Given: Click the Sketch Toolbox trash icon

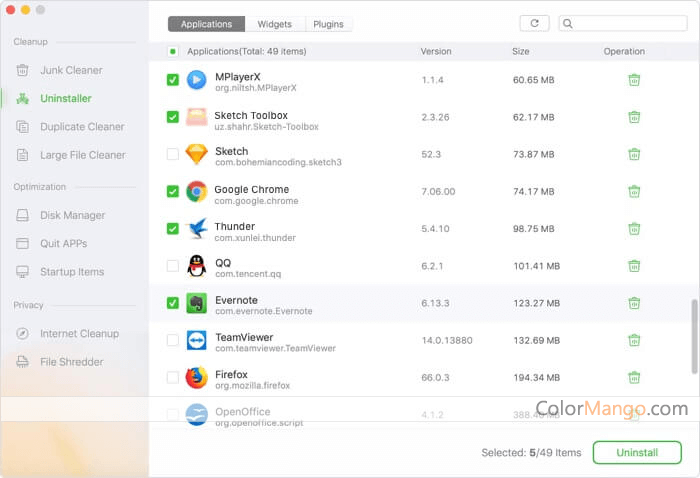Looking at the screenshot, I should 634,117.
